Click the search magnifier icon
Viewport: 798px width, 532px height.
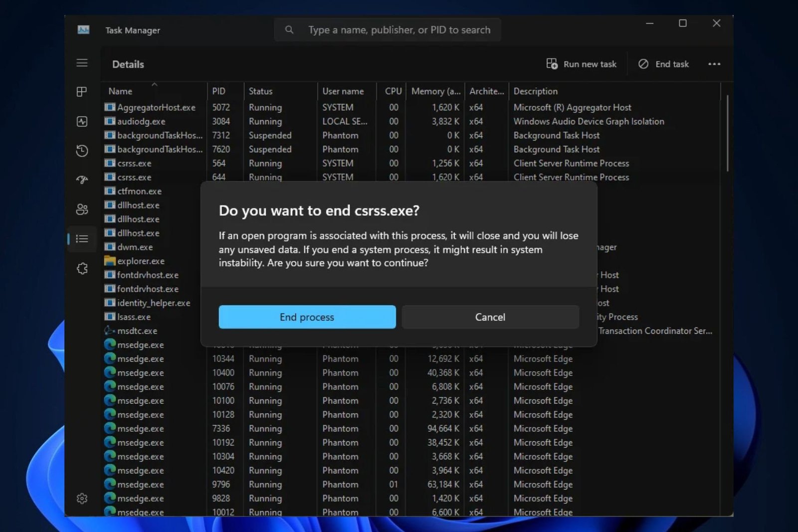click(289, 30)
